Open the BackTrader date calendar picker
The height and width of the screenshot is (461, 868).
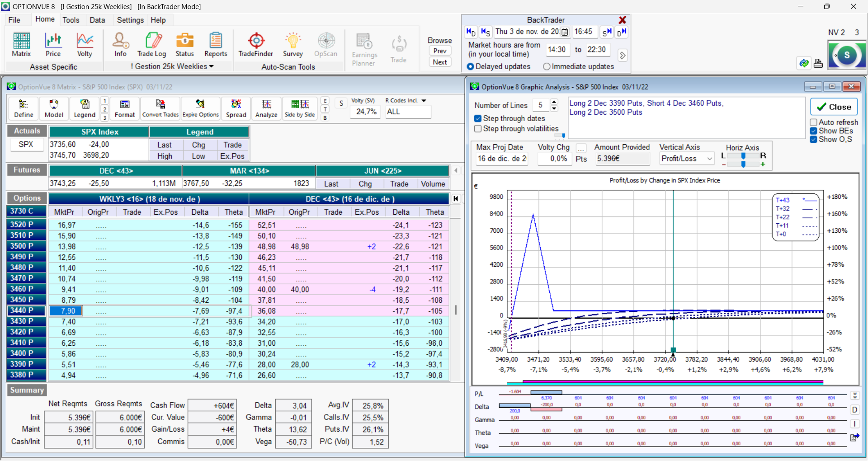click(x=565, y=32)
